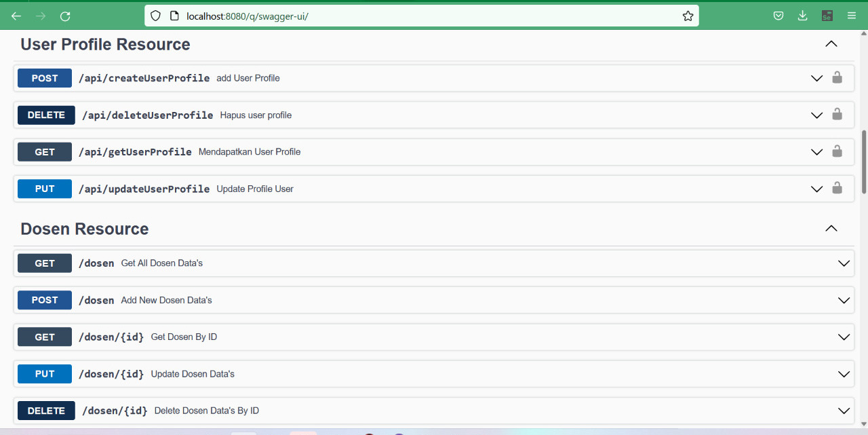Image resolution: width=868 pixels, height=435 pixels.
Task: Reload the page with browser refresh icon
Action: 65,16
